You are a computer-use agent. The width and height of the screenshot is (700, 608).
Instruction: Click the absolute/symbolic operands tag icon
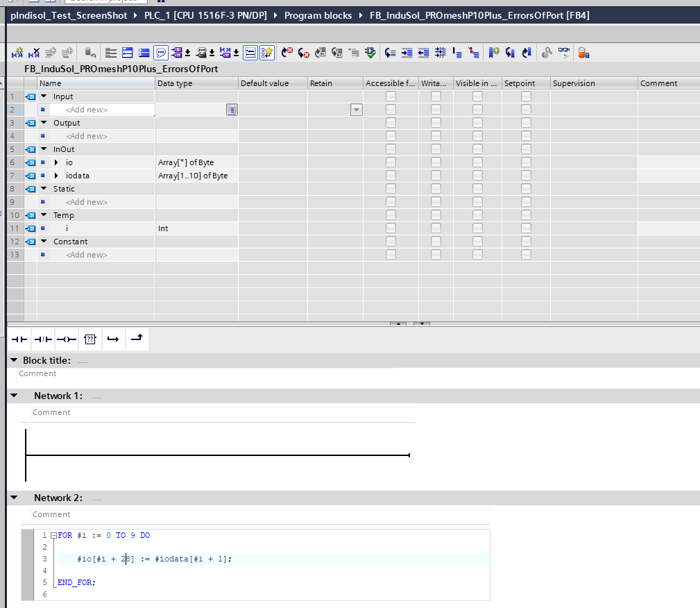tap(177, 53)
